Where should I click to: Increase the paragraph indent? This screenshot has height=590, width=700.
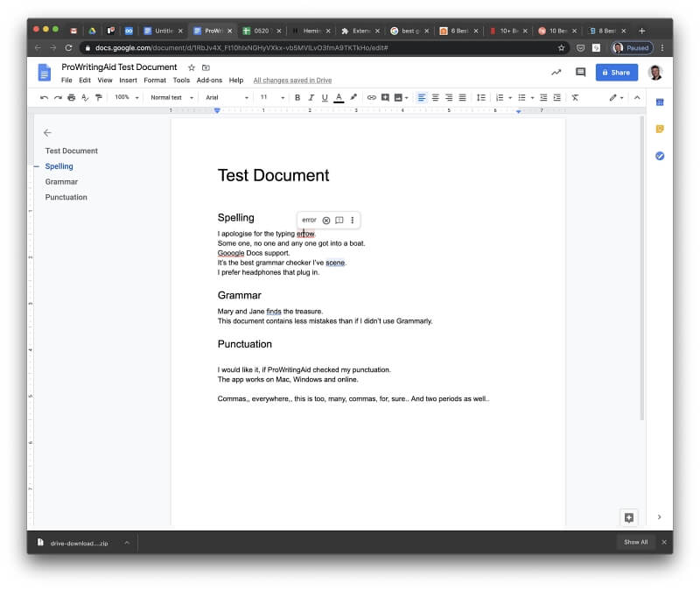(x=557, y=97)
